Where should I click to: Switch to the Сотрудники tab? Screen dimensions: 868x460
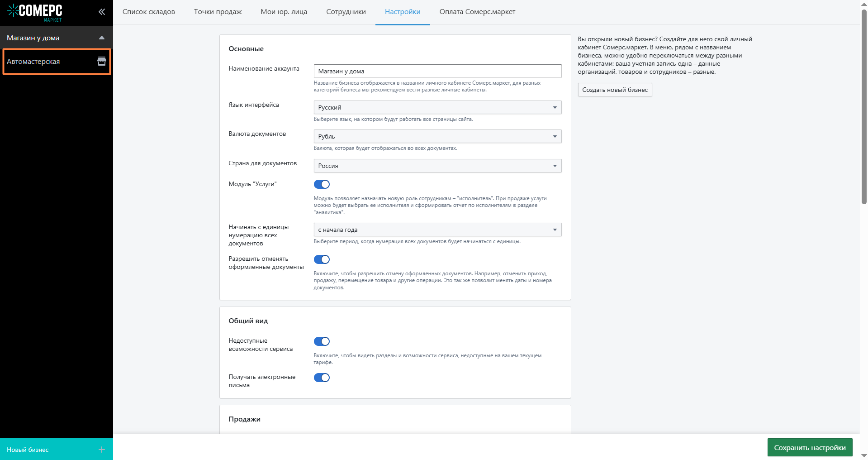tap(346, 12)
